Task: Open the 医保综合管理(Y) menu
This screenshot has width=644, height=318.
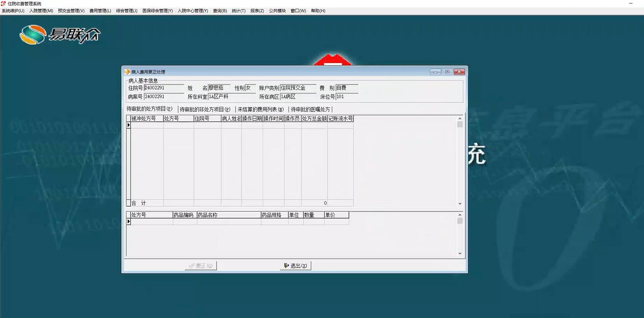Action: coord(157,11)
